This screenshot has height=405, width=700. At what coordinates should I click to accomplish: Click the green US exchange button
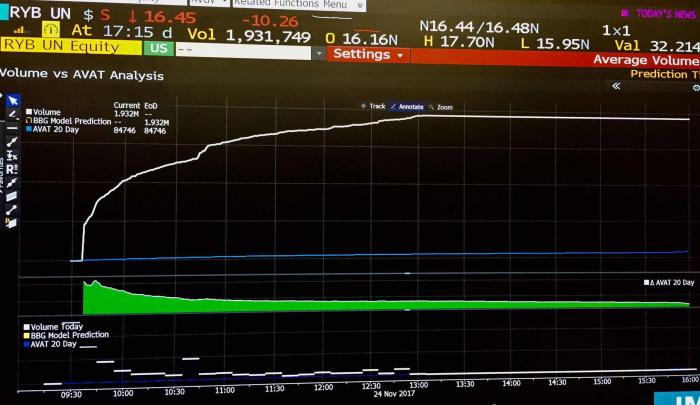pyautogui.click(x=158, y=48)
